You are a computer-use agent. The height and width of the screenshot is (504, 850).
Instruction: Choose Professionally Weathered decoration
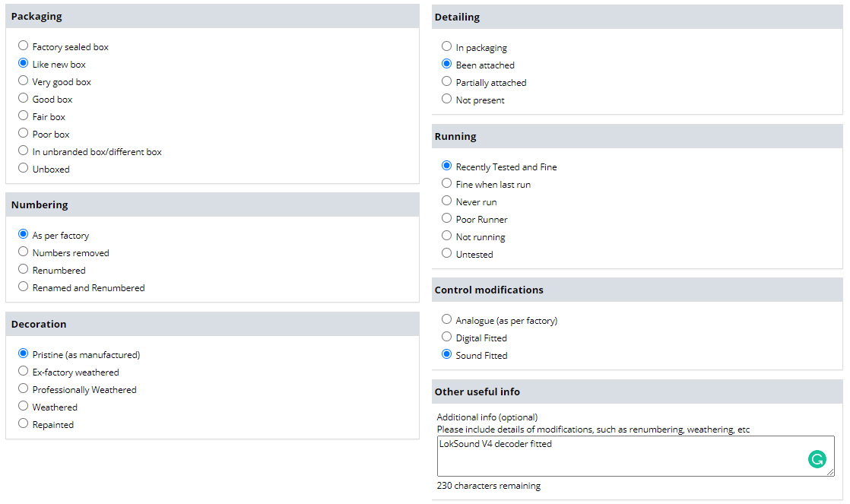pyautogui.click(x=24, y=389)
